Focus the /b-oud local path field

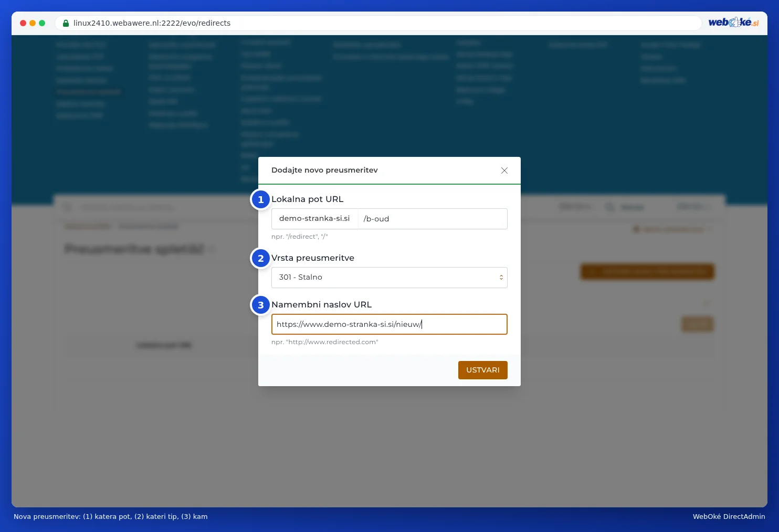[x=433, y=219]
